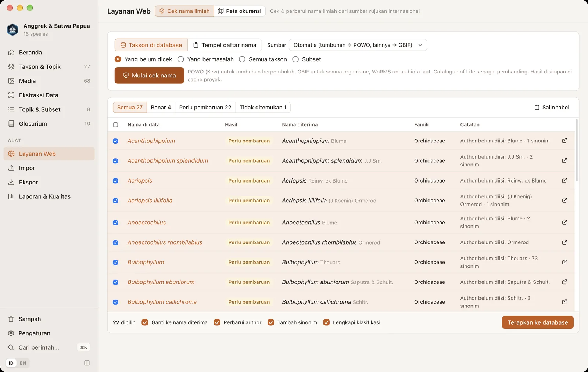Open Ekstraksi Data section
Screen dimensions: 588x372
point(49,95)
